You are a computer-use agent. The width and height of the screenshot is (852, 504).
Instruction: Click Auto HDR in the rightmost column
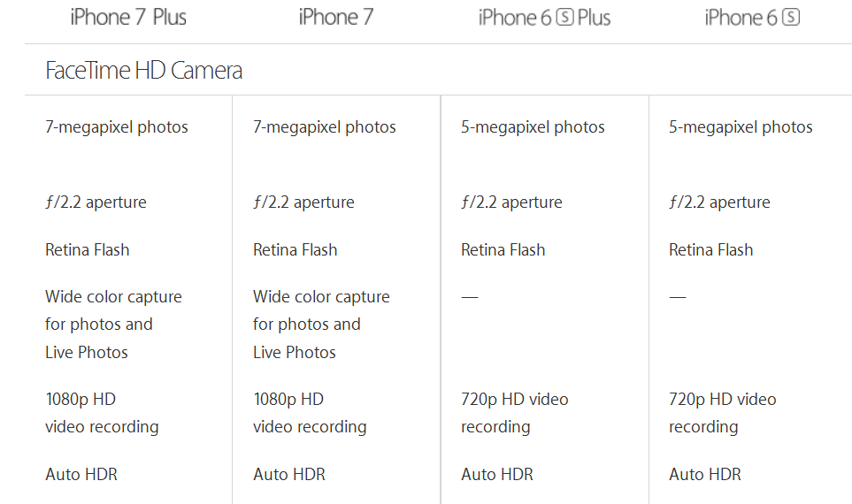[705, 475]
